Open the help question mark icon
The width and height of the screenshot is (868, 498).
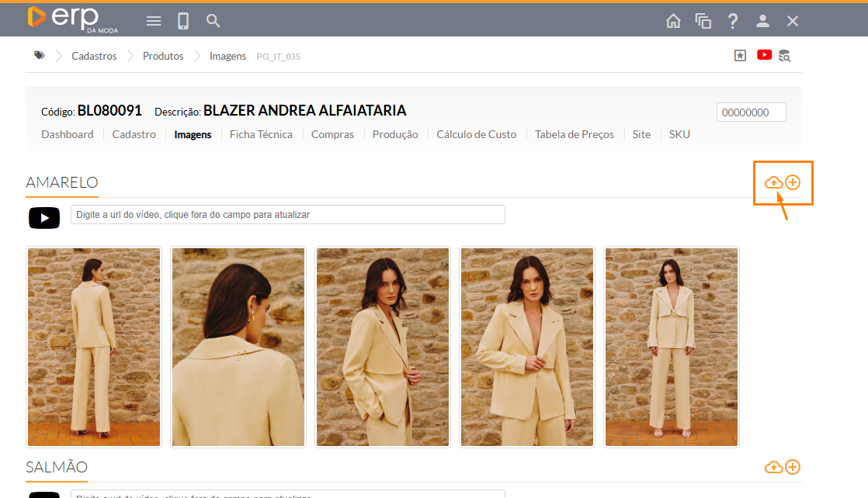coord(733,21)
